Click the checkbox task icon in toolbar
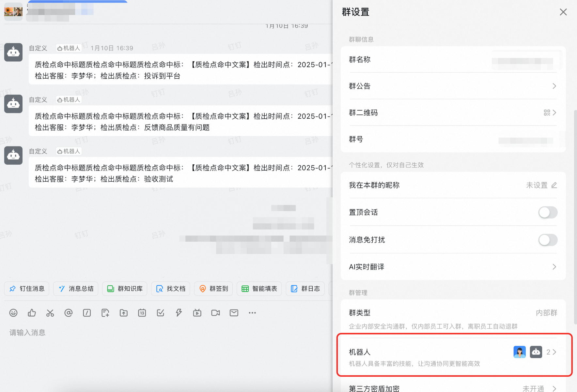Viewport: 577px width, 392px height. tap(160, 313)
